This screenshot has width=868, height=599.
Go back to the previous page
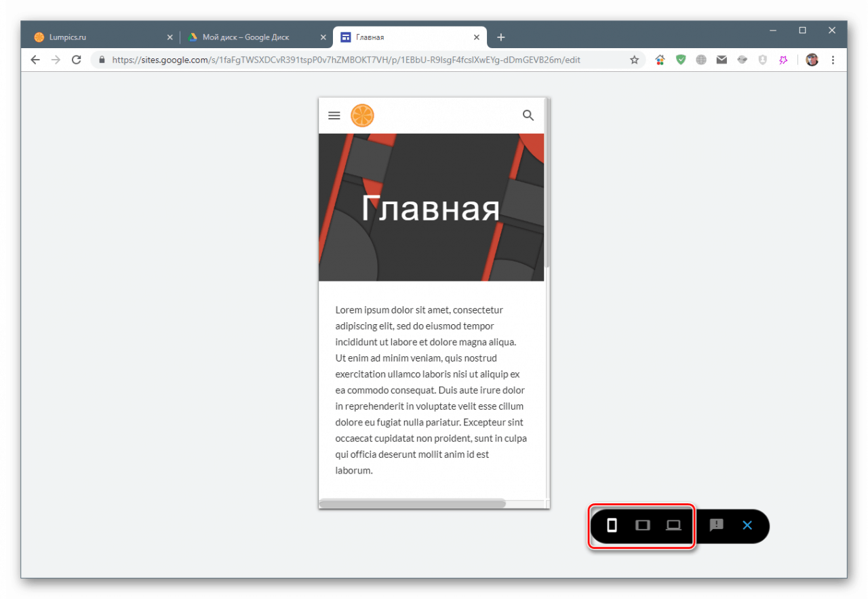[x=35, y=60]
